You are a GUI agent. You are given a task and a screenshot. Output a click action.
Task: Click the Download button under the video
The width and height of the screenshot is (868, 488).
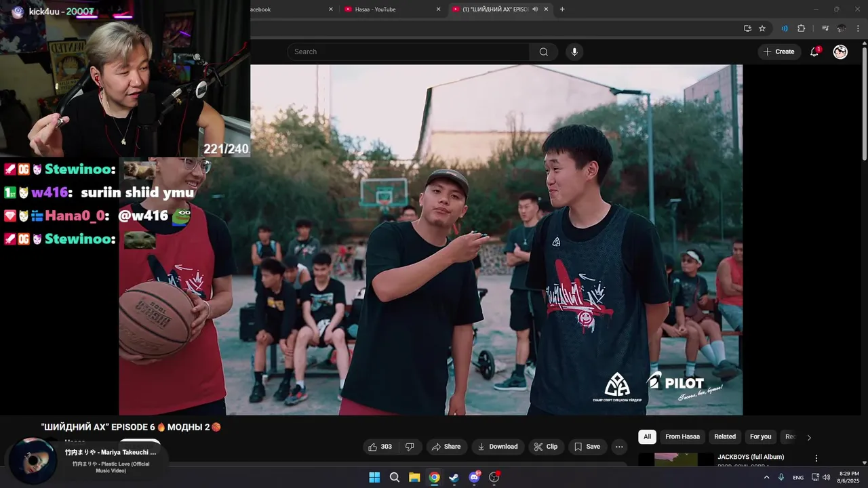click(498, 447)
